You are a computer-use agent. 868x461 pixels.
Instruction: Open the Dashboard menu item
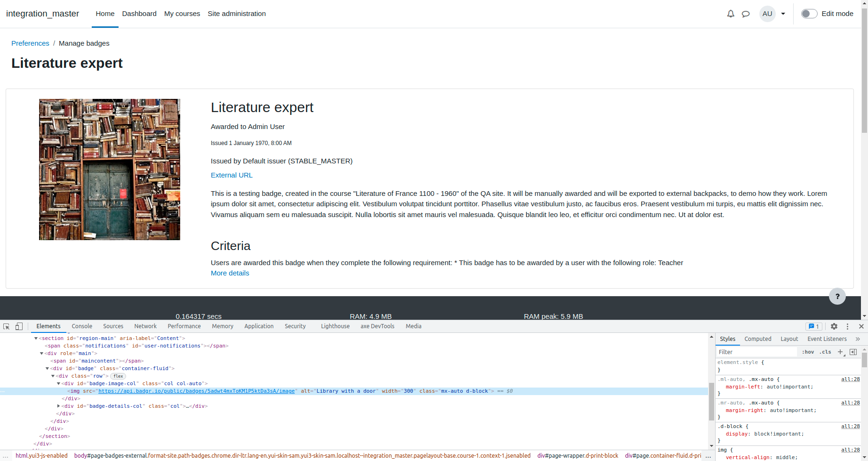pyautogui.click(x=139, y=14)
